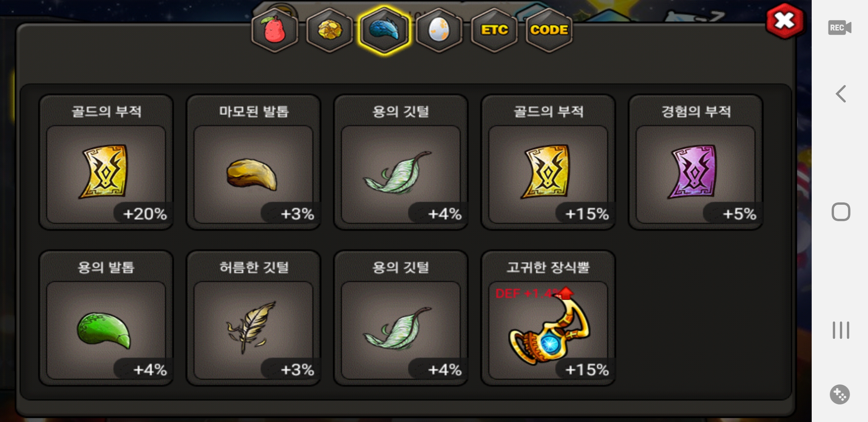Open the egg category tab

click(439, 30)
